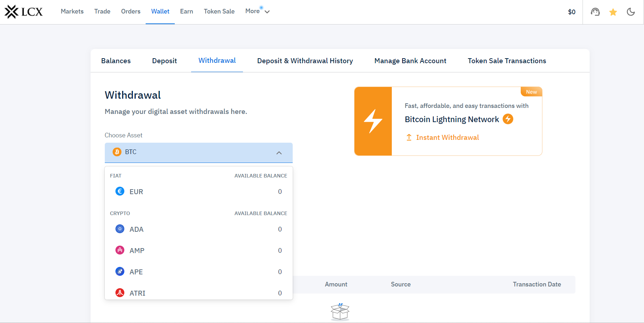Select the AMP coin icon
This screenshot has height=323, width=644.
[120, 251]
